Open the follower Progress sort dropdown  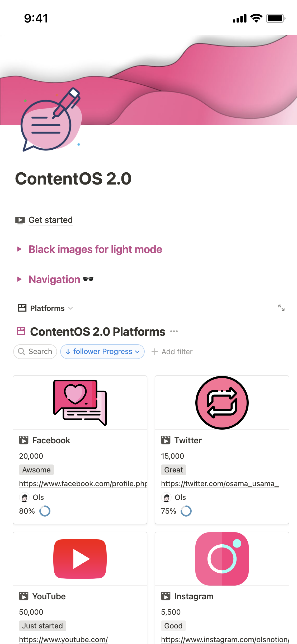[102, 352]
